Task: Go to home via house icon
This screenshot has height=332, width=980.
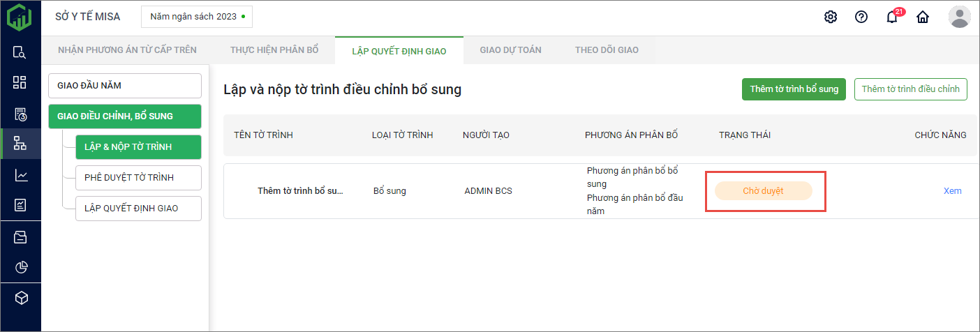Action: (x=923, y=17)
